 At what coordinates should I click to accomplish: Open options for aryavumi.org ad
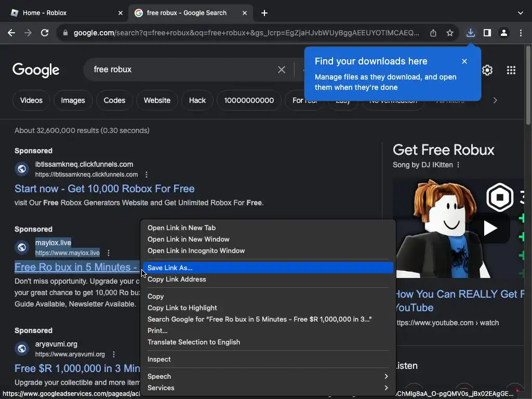(x=114, y=354)
